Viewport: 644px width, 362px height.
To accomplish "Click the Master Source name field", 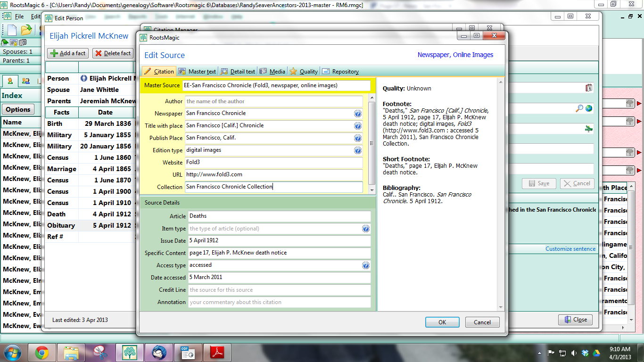I will tap(276, 85).
